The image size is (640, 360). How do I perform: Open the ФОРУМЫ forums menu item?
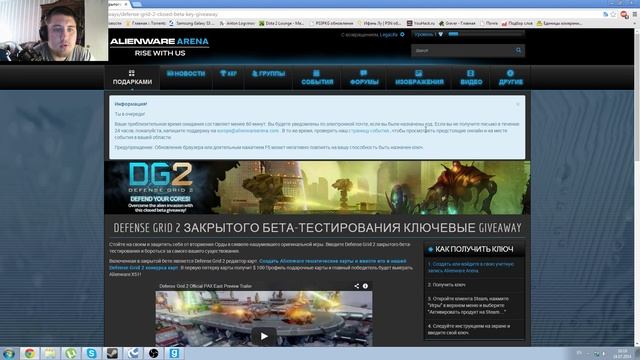pos(364,78)
